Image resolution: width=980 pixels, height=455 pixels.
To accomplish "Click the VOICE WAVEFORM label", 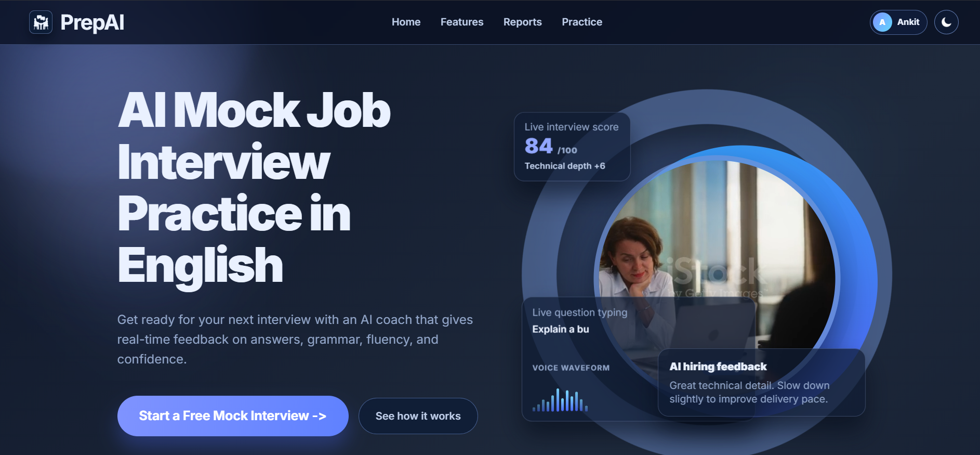I will (571, 368).
